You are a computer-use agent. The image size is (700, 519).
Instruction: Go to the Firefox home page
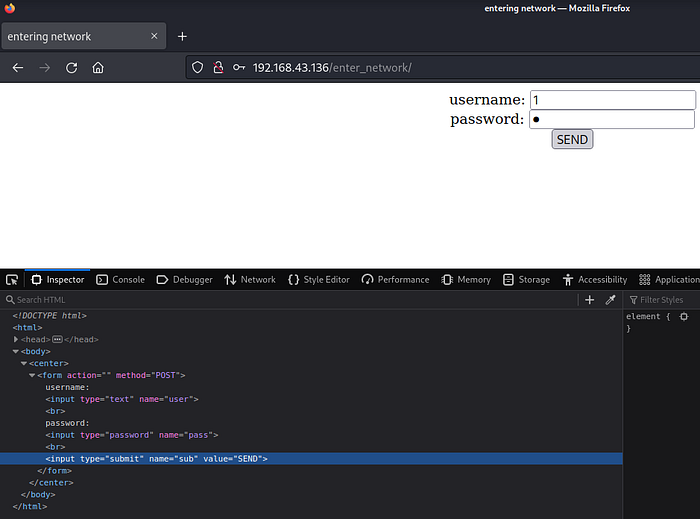click(98, 68)
